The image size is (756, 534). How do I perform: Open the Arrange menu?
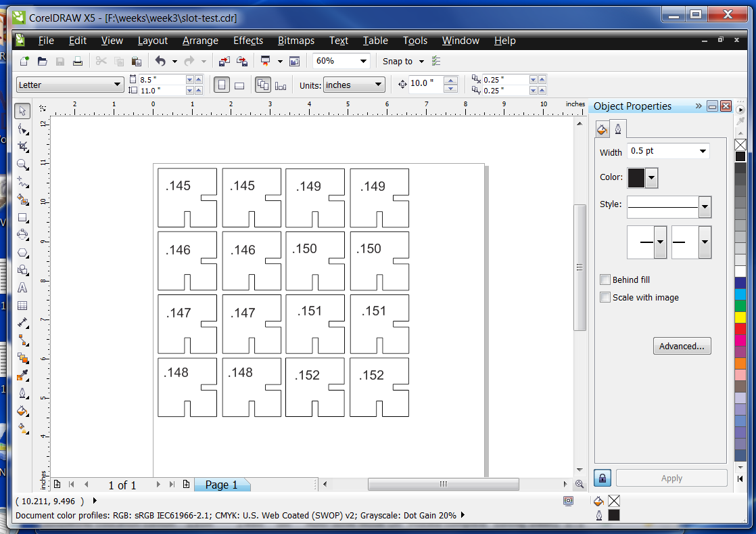[x=200, y=41]
